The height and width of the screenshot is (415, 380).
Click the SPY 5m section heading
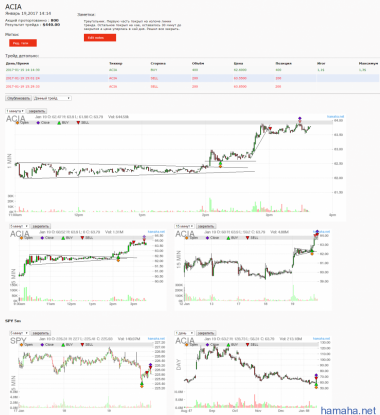(x=13, y=321)
